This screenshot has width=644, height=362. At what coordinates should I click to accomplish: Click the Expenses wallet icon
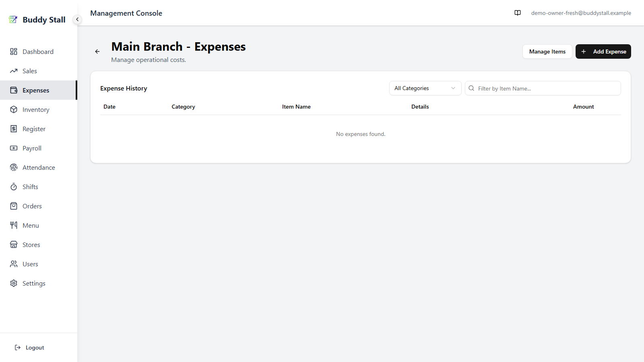pyautogui.click(x=14, y=90)
